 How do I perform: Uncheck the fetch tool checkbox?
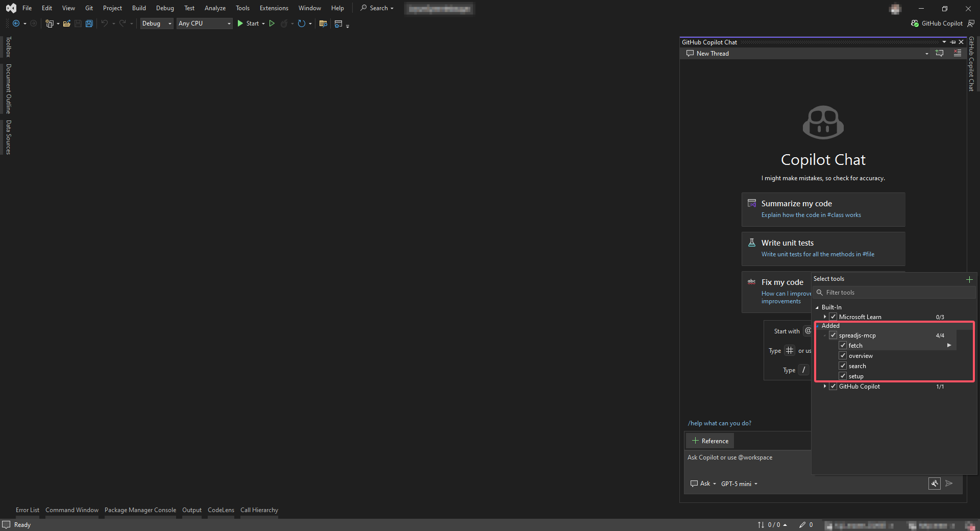coord(843,346)
